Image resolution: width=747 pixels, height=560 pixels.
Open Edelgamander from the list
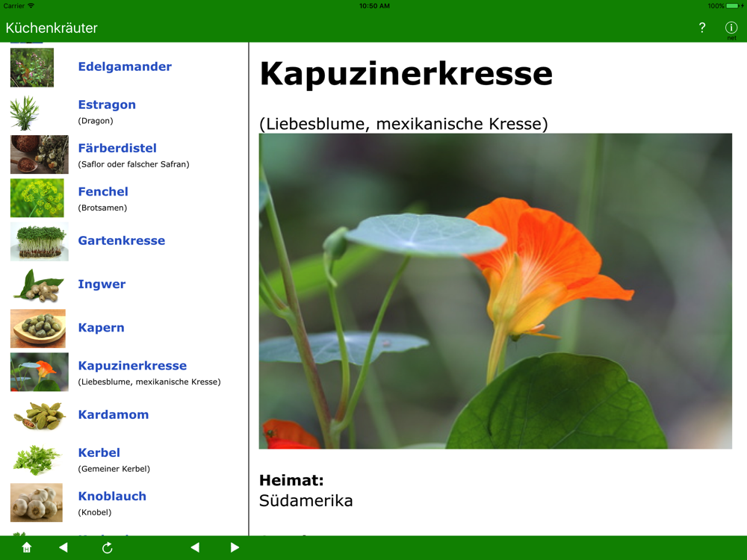(125, 66)
